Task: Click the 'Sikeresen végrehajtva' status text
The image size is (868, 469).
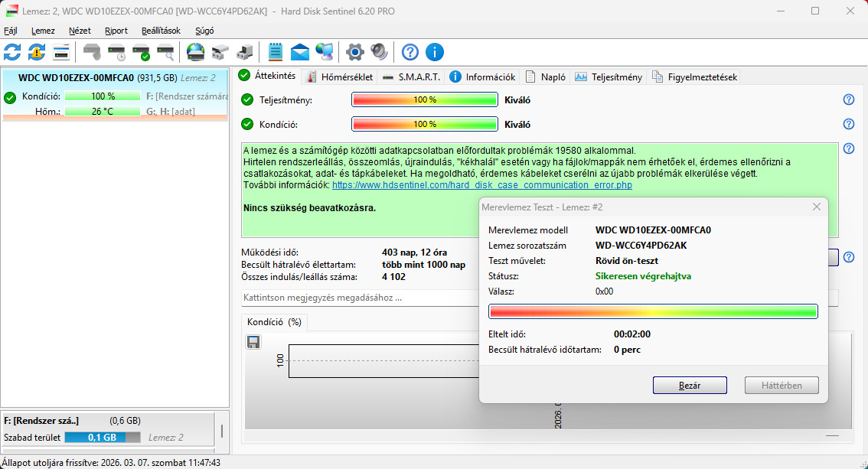Action: tap(643, 276)
